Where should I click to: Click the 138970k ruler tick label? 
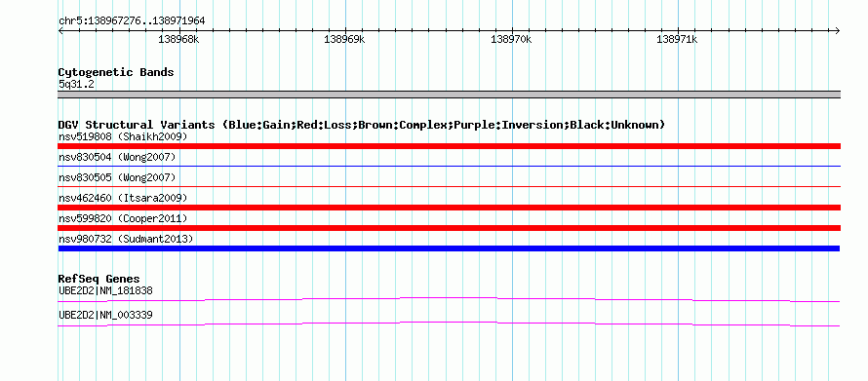click(511, 39)
